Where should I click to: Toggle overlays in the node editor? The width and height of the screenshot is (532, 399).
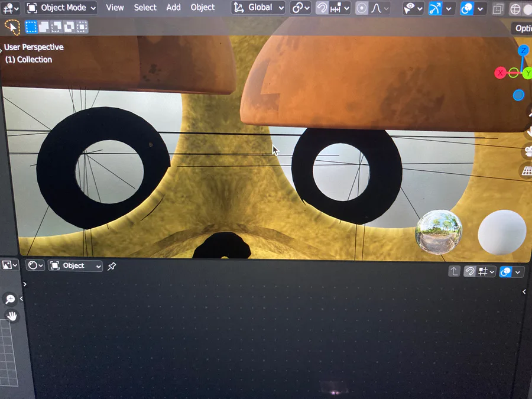pyautogui.click(x=506, y=272)
